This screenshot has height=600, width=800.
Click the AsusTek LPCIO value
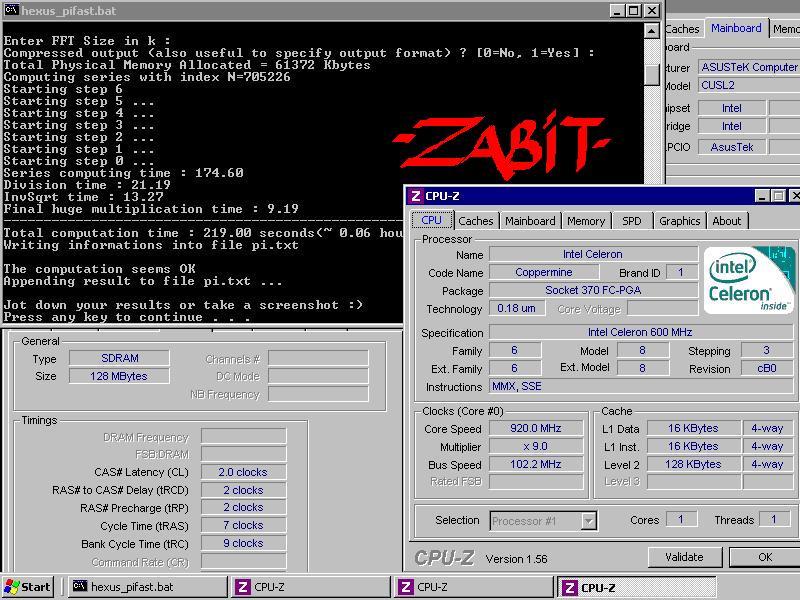click(x=732, y=147)
